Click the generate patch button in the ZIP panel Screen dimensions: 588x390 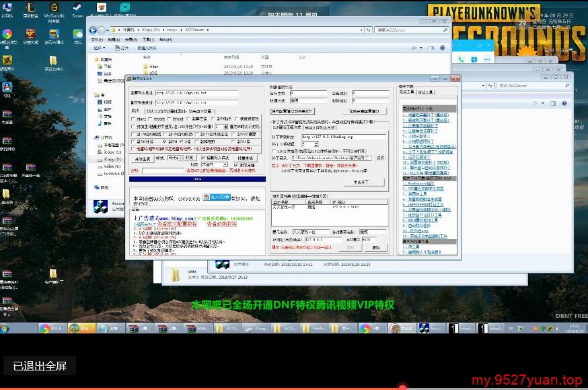(364, 182)
